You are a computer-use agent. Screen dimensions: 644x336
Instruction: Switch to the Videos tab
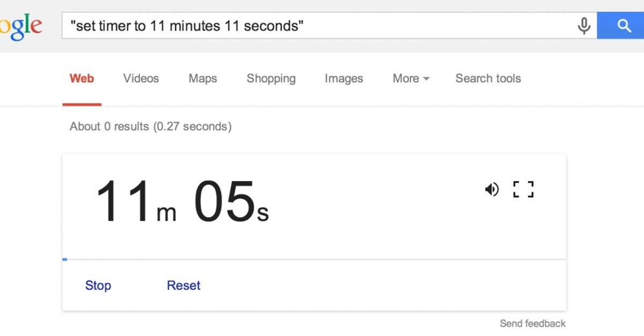141,79
